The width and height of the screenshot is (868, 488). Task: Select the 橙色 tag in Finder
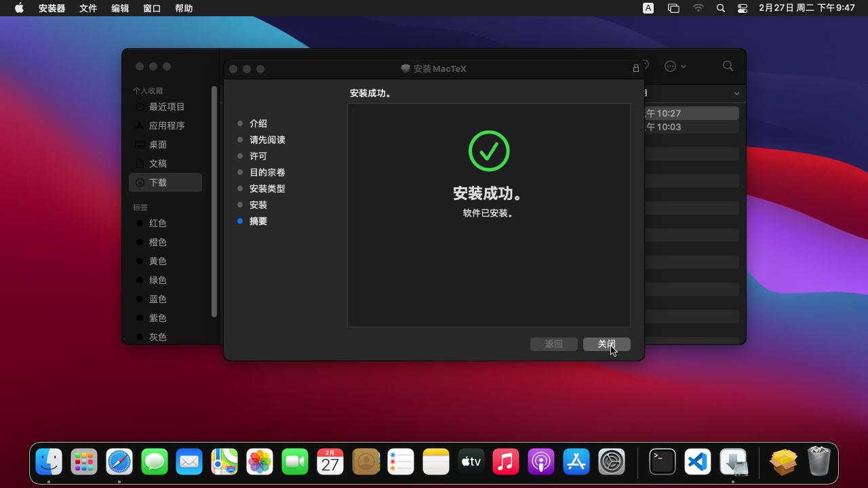165,242
